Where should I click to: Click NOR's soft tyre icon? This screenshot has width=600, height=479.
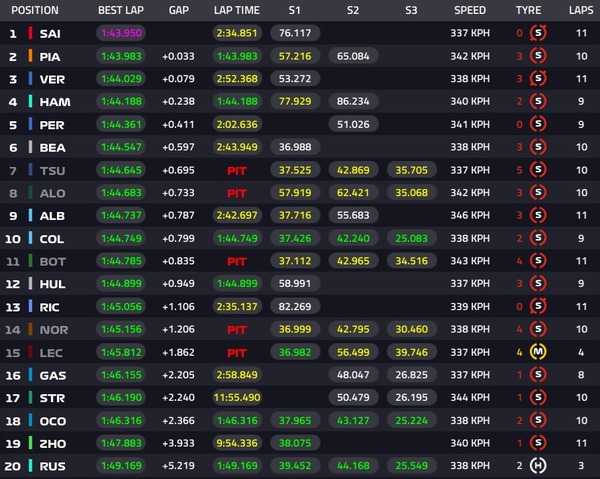(x=538, y=329)
